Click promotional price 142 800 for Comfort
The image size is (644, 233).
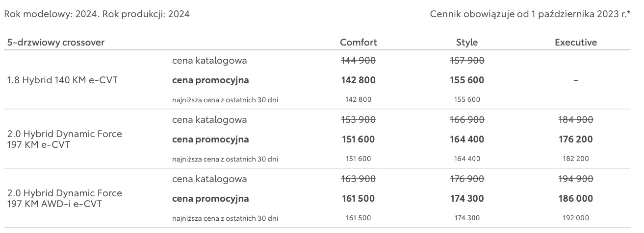(358, 80)
